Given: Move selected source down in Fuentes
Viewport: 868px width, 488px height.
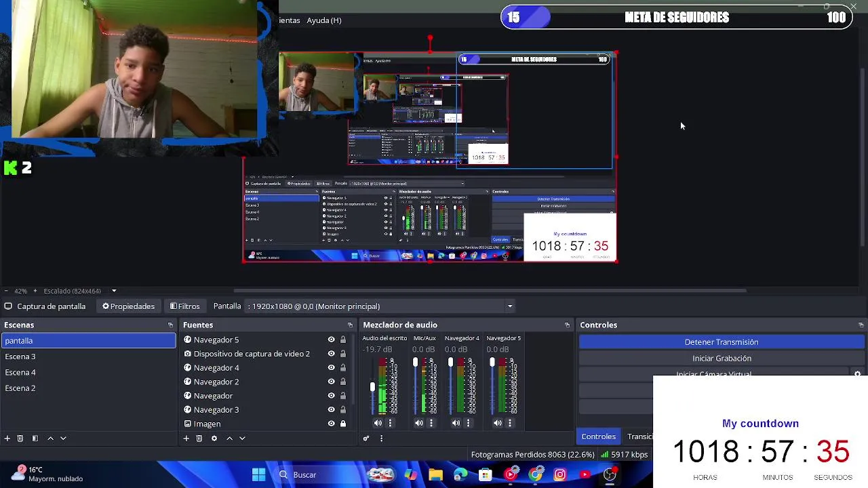Looking at the screenshot, I should point(242,439).
